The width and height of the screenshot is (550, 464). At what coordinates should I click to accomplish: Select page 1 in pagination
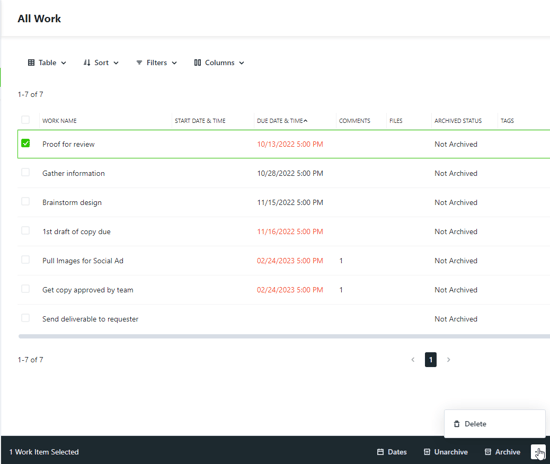coord(431,359)
